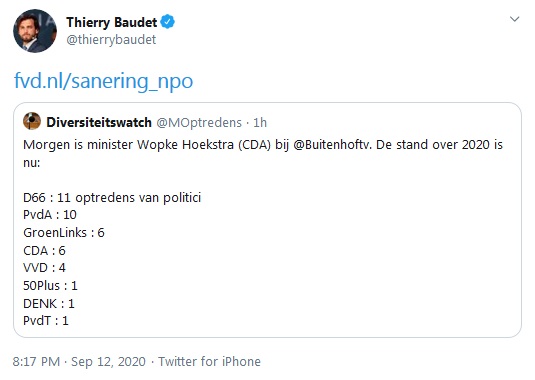Screen dimensions: 535x380
Task: Select the VVD : 4 line of quote
Action: coord(44,267)
